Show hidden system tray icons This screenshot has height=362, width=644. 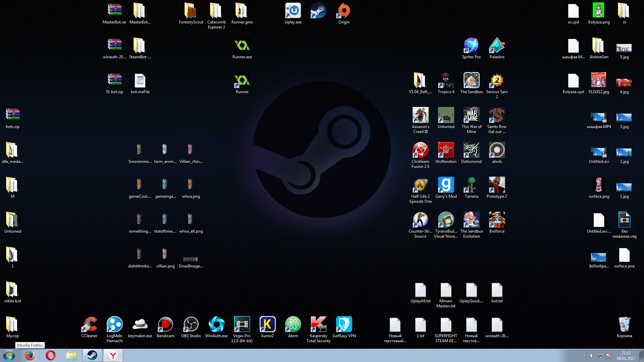coord(584,356)
